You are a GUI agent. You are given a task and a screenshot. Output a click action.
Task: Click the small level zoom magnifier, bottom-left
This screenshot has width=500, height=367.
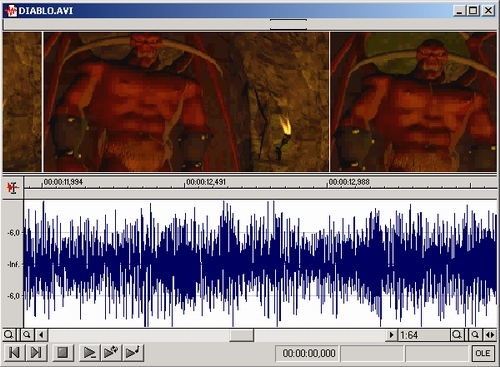(27, 334)
